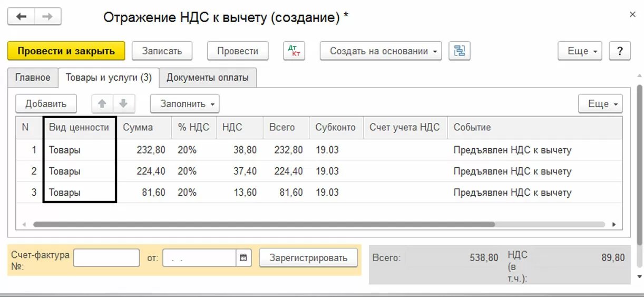Image resolution: width=644 pixels, height=297 pixels.
Task: Focus the Счет-фактура № input field
Action: tap(106, 258)
